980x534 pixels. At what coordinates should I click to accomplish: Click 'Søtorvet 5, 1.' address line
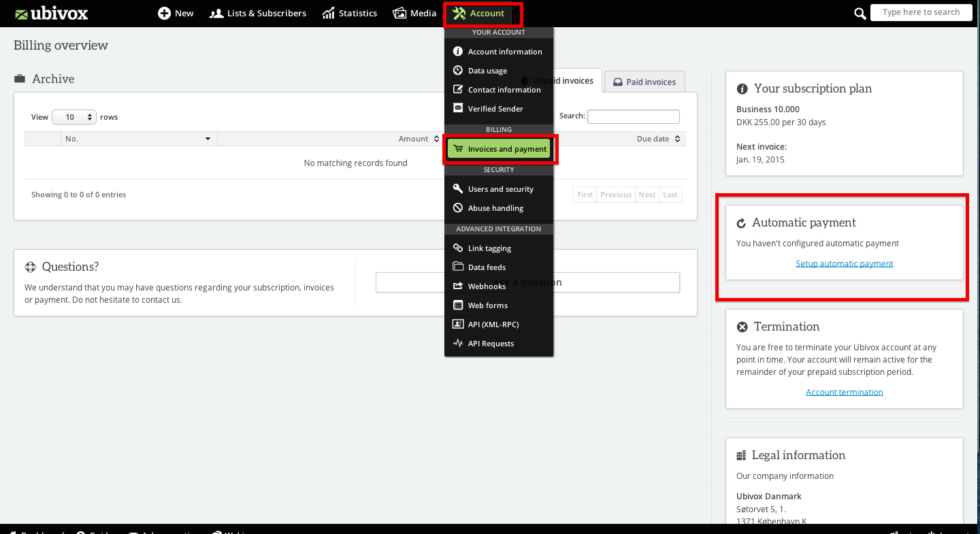click(761, 509)
